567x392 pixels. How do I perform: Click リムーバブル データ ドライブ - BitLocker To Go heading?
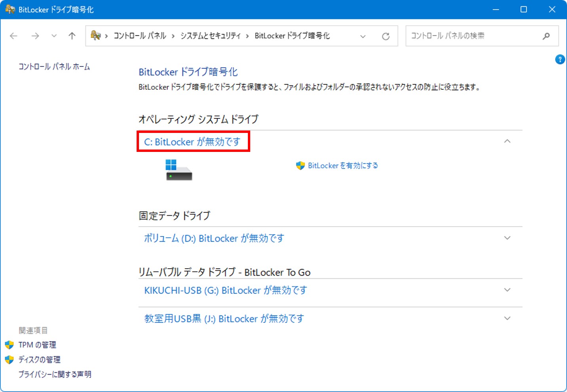pos(225,272)
